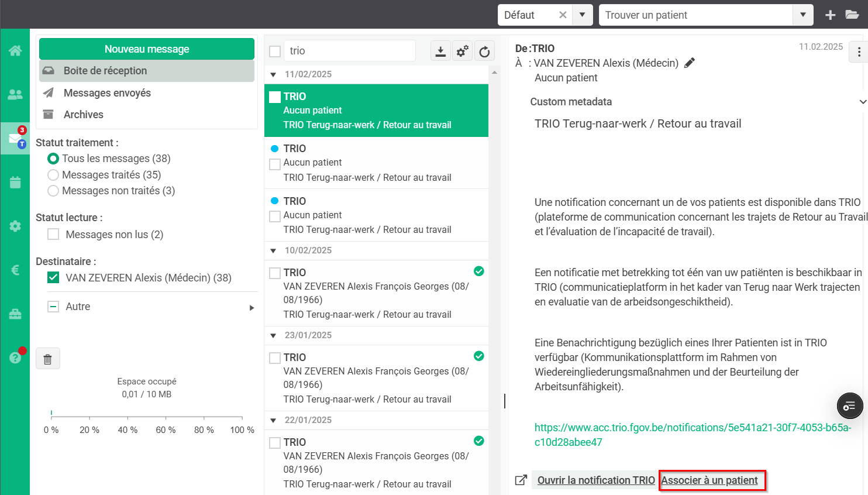Select Messages non traités (3) radio
This screenshot has height=495, width=868.
click(53, 191)
